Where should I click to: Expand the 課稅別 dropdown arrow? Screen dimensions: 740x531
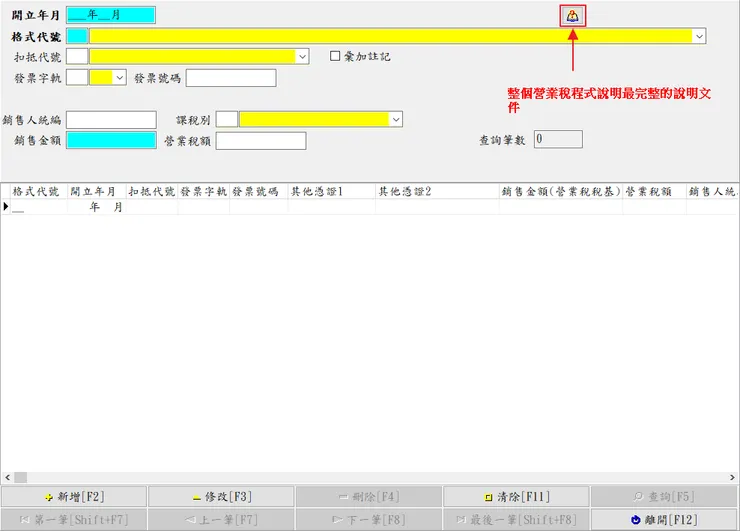click(x=396, y=119)
